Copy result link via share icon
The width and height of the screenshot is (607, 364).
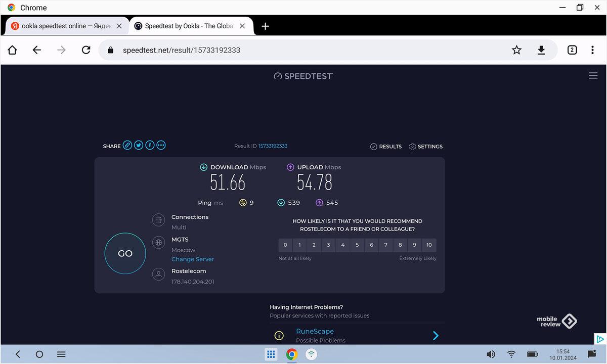point(127,146)
